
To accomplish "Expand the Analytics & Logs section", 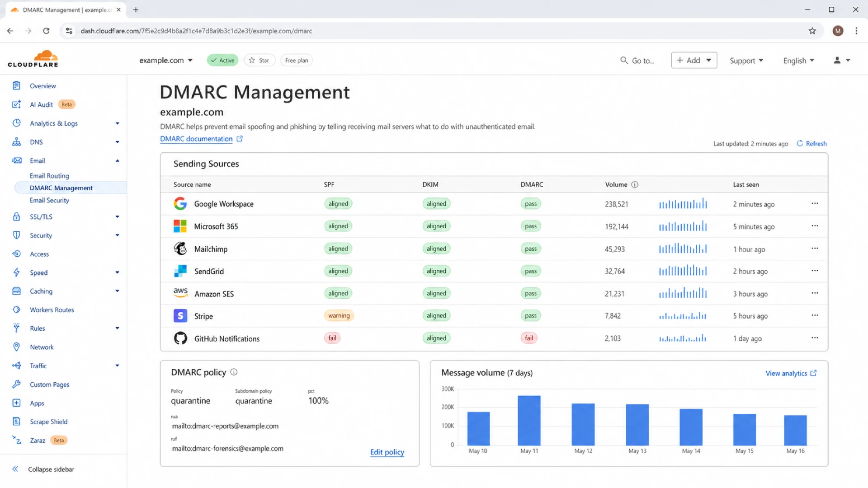I will pyautogui.click(x=117, y=123).
